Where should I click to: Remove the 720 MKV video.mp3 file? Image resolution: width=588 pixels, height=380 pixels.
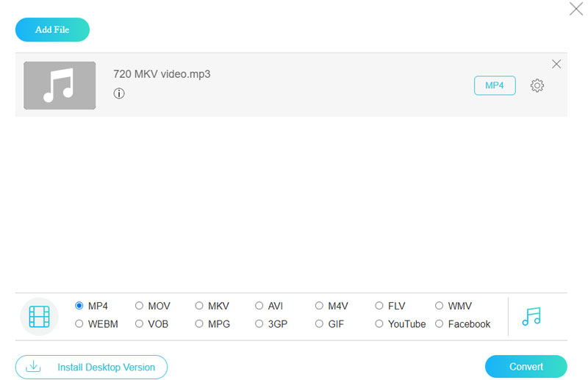point(556,64)
